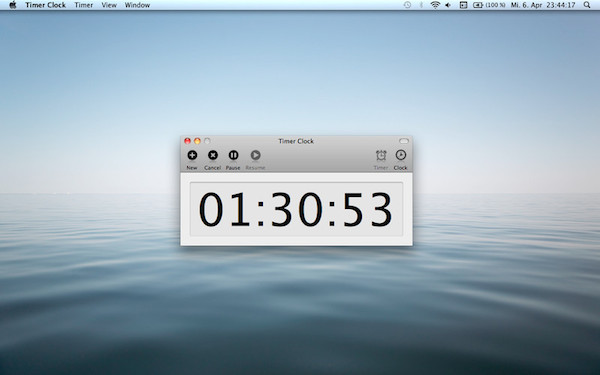Open the View menu
600x375 pixels.
pos(109,5)
